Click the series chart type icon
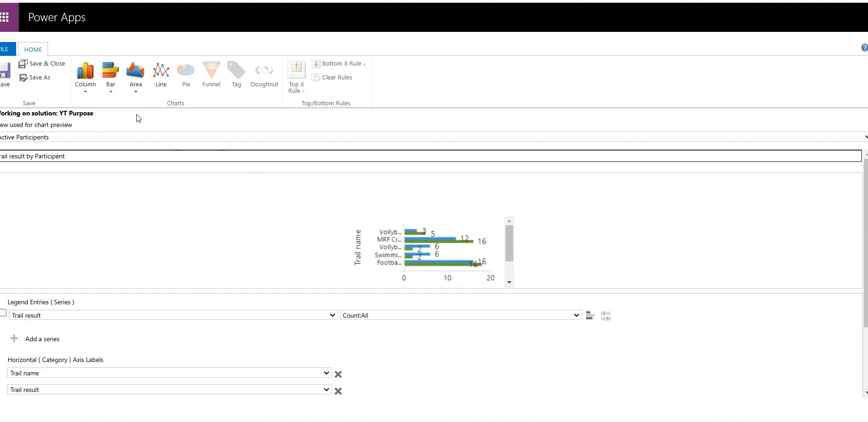This screenshot has height=422, width=868. [x=589, y=316]
